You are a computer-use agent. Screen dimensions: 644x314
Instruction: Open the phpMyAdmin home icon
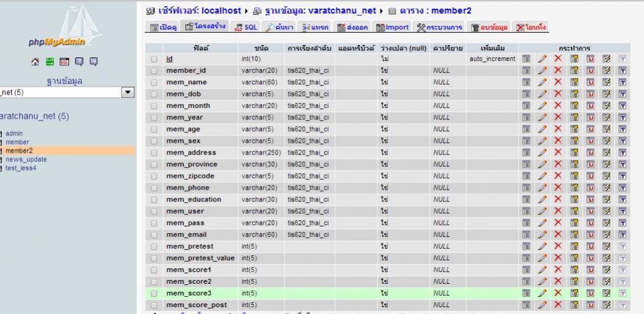35,62
